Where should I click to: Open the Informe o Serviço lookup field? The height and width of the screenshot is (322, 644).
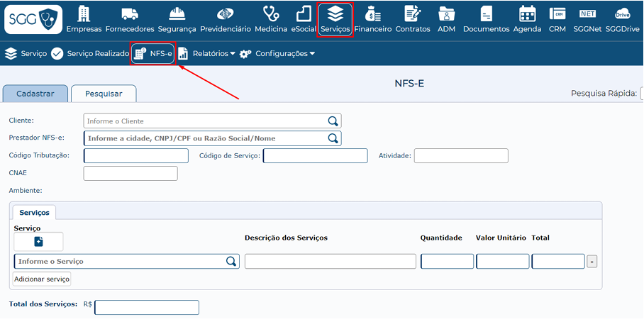pyautogui.click(x=119, y=261)
